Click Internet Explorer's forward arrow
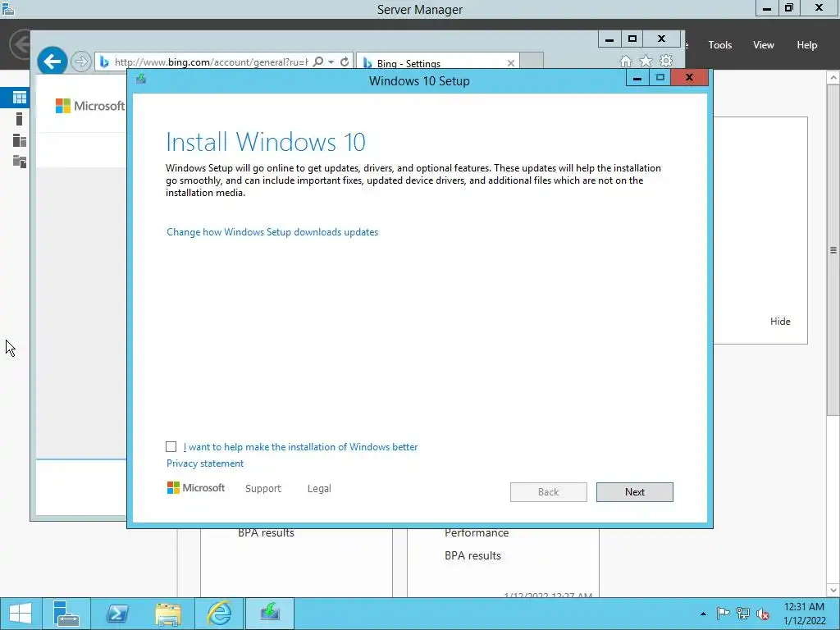 pyautogui.click(x=81, y=62)
